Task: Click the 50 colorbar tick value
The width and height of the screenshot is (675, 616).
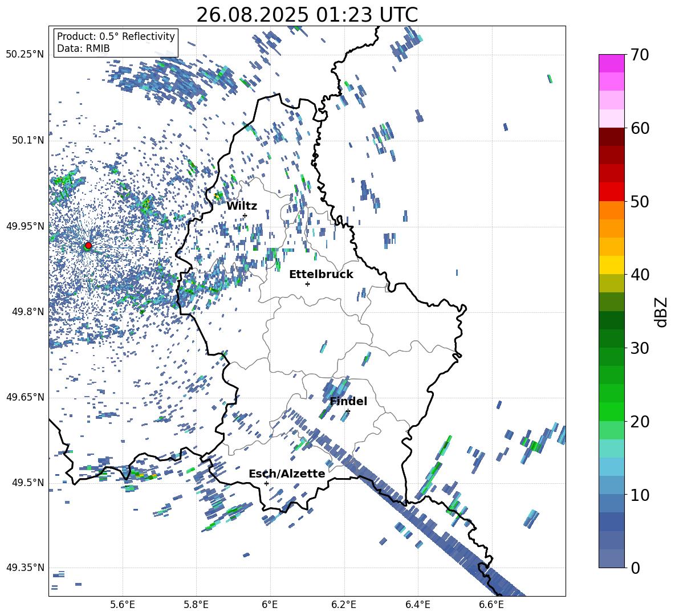Action: (x=640, y=201)
